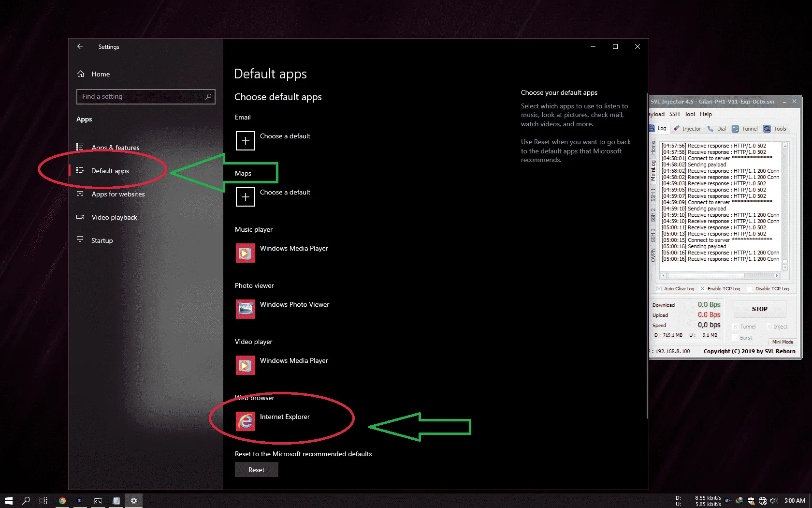Viewport: 812px width, 508px height.
Task: Select the vertical OVPN tab
Action: [x=653, y=255]
